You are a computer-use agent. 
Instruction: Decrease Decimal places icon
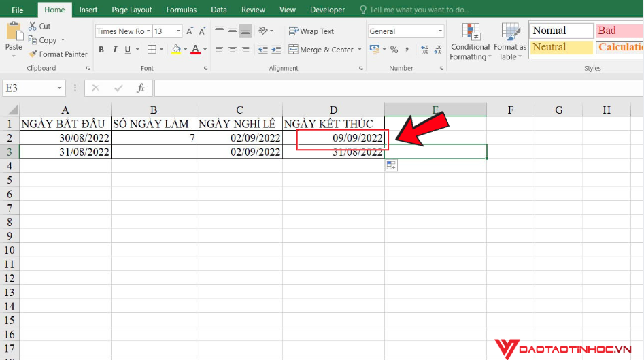click(x=438, y=50)
